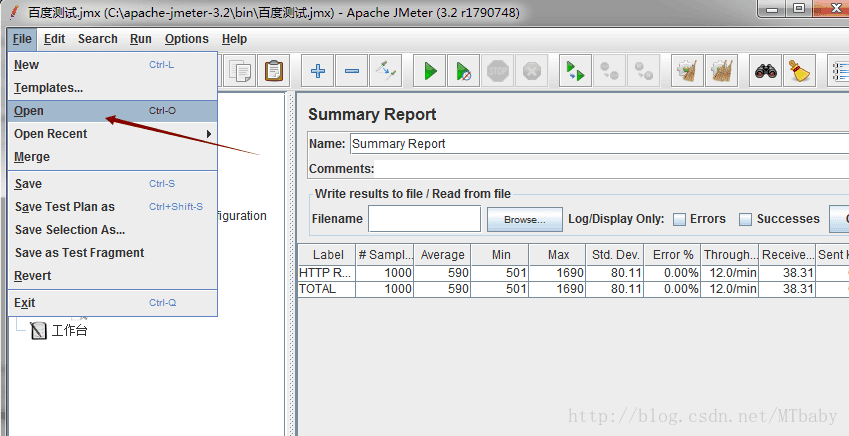Open the Search menu

click(x=97, y=39)
